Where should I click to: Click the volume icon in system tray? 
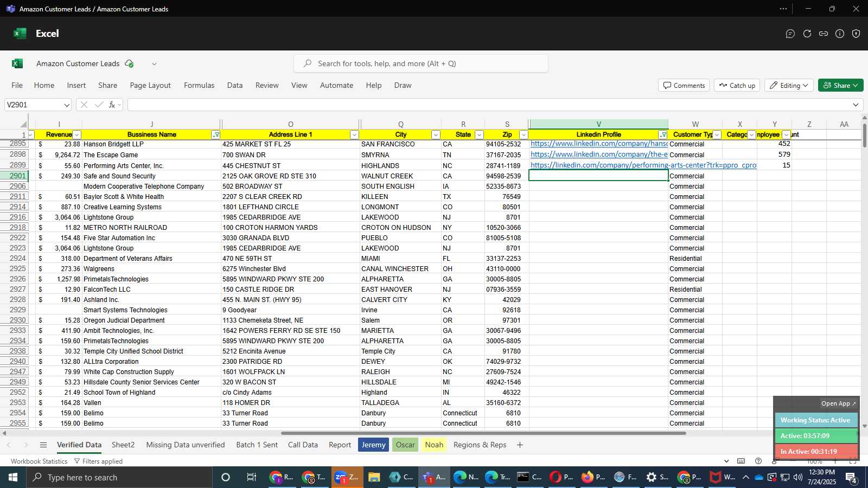tap(797, 477)
